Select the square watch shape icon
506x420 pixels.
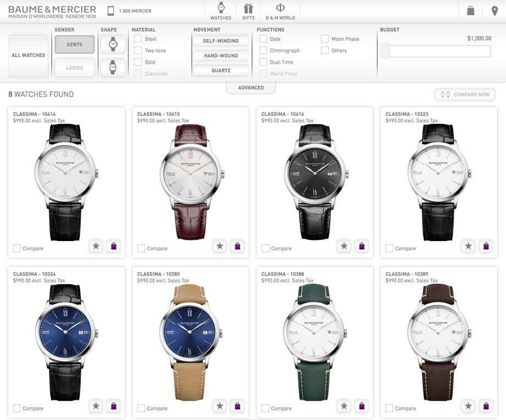point(113,68)
